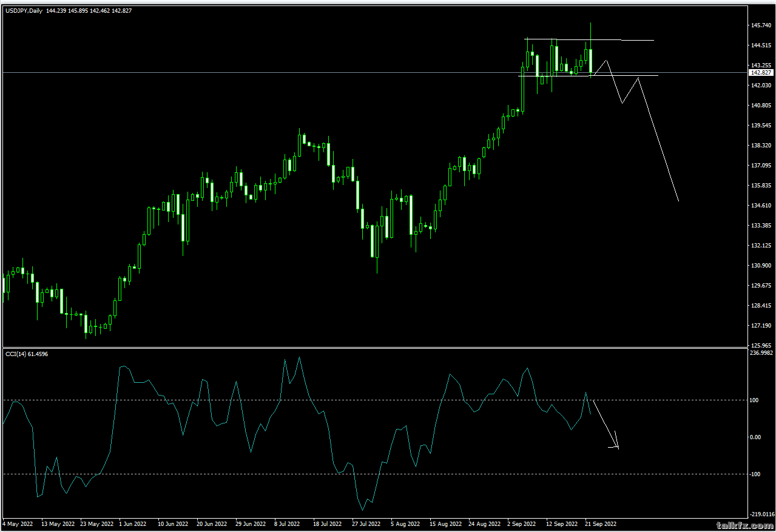Image resolution: width=776 pixels, height=532 pixels.
Task: Click the 134.610 price axis label
Action: 761,206
